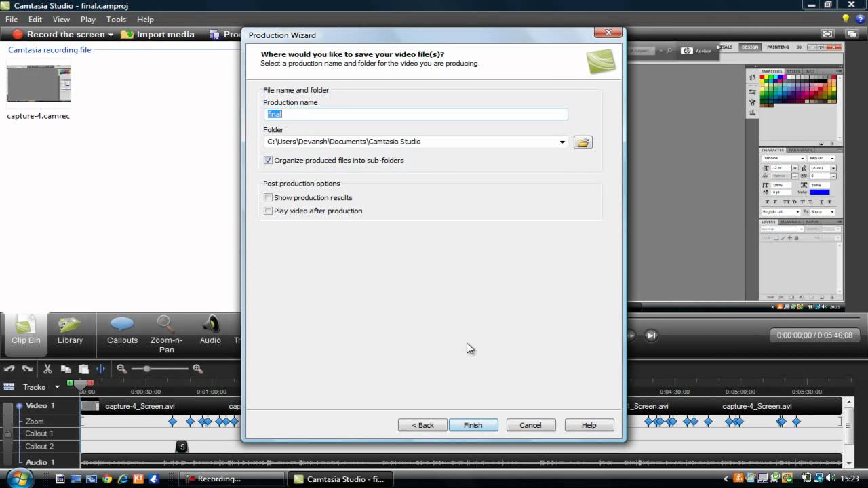Click the green selection-start marker on the playhead

pos(71,383)
